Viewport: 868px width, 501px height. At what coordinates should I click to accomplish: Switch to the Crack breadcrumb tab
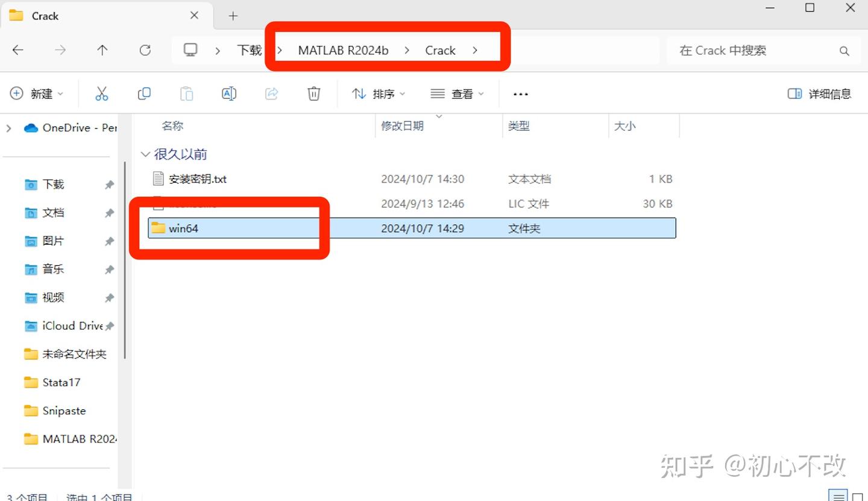coord(440,50)
